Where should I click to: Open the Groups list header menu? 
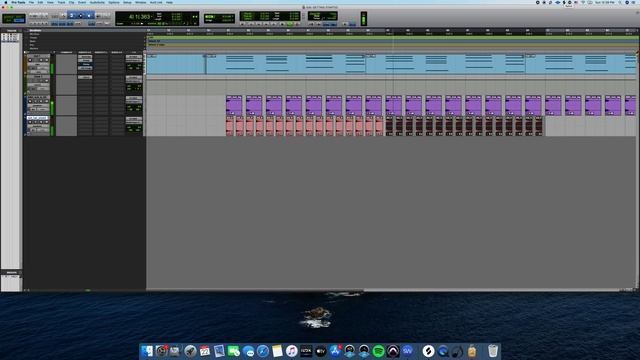11,272
